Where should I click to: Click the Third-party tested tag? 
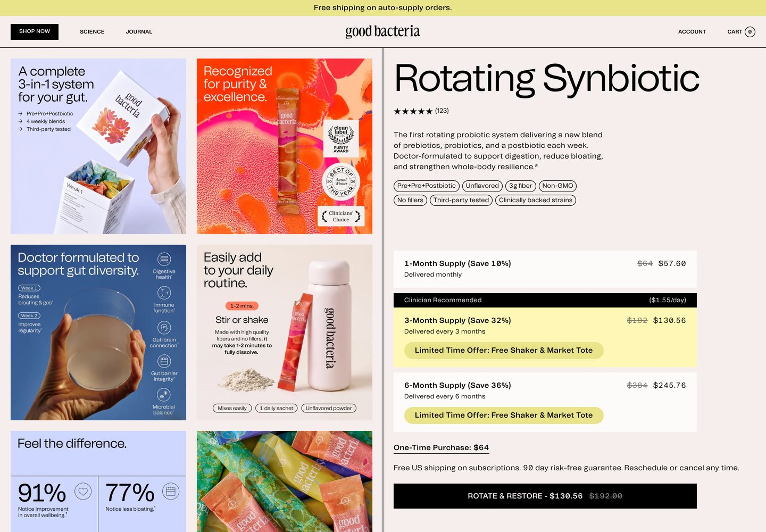461,200
